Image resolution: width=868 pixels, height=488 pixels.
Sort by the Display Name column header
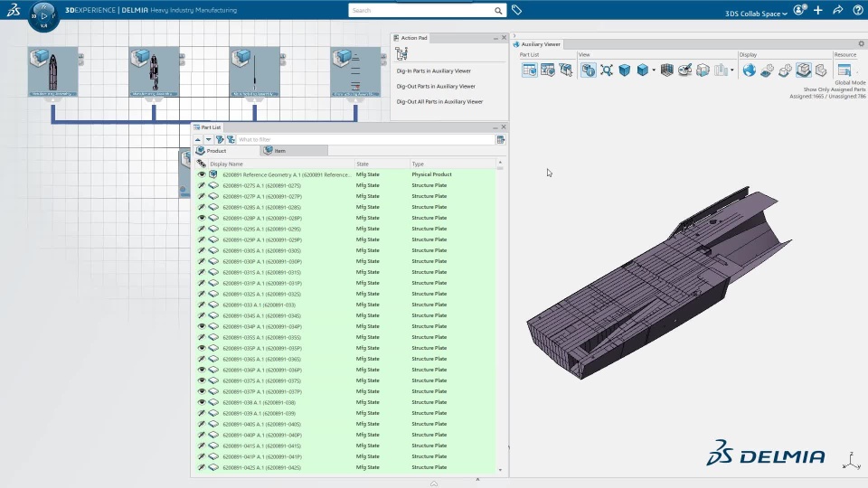pyautogui.click(x=281, y=164)
